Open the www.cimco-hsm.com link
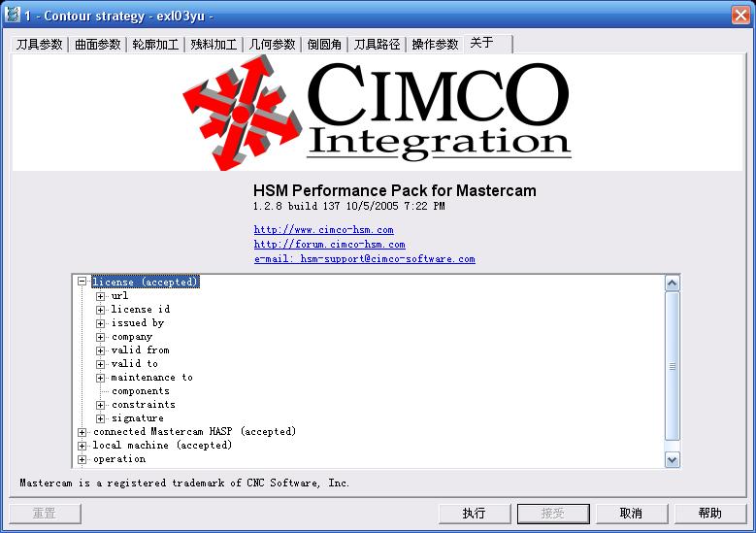This screenshot has width=756, height=533. click(323, 229)
